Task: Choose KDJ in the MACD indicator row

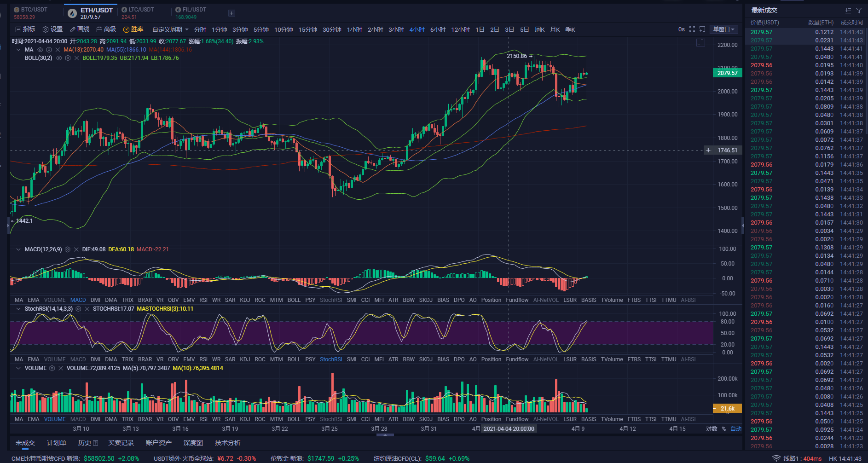Action: [x=245, y=300]
